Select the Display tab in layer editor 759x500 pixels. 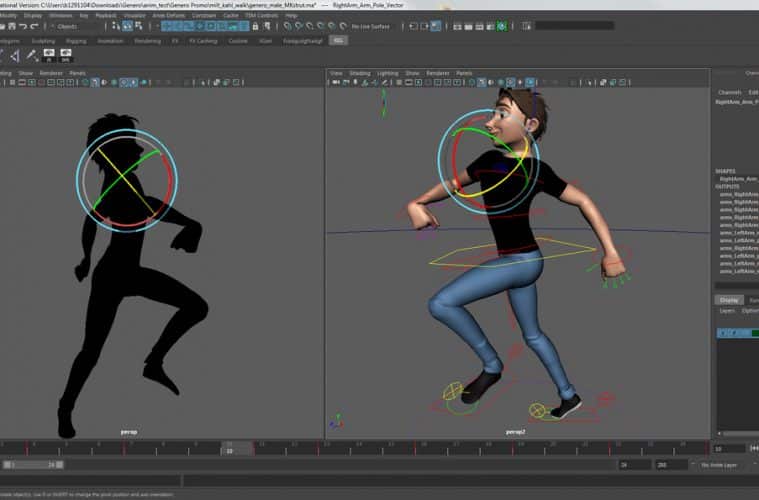[729, 299]
